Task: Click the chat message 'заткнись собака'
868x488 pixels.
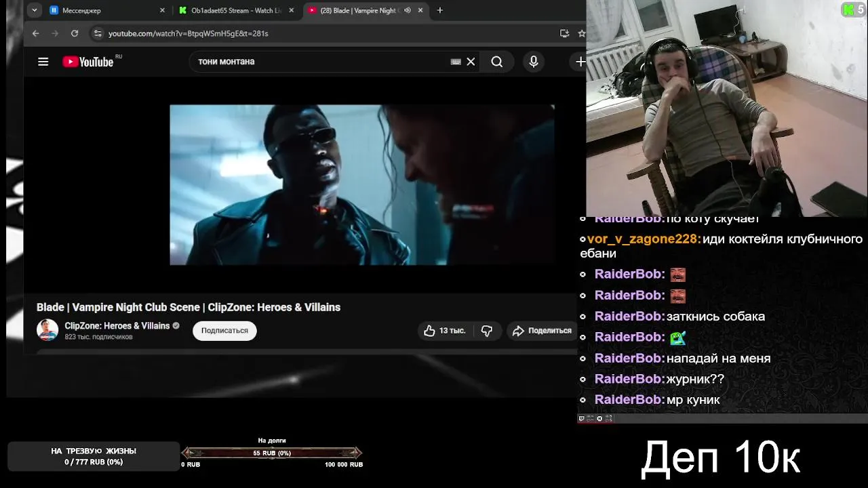Action: [x=715, y=317]
